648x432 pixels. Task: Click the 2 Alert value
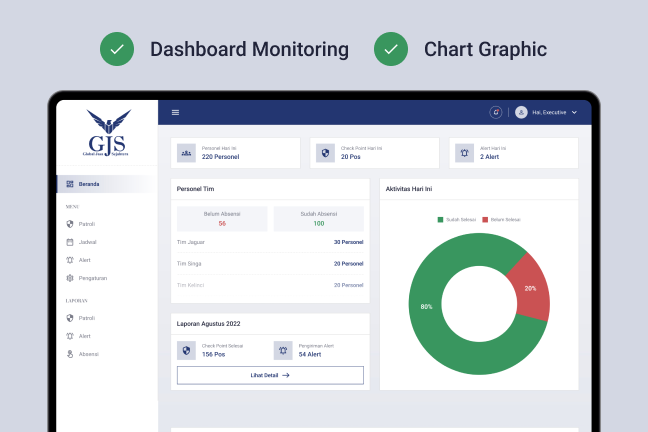[x=489, y=157]
